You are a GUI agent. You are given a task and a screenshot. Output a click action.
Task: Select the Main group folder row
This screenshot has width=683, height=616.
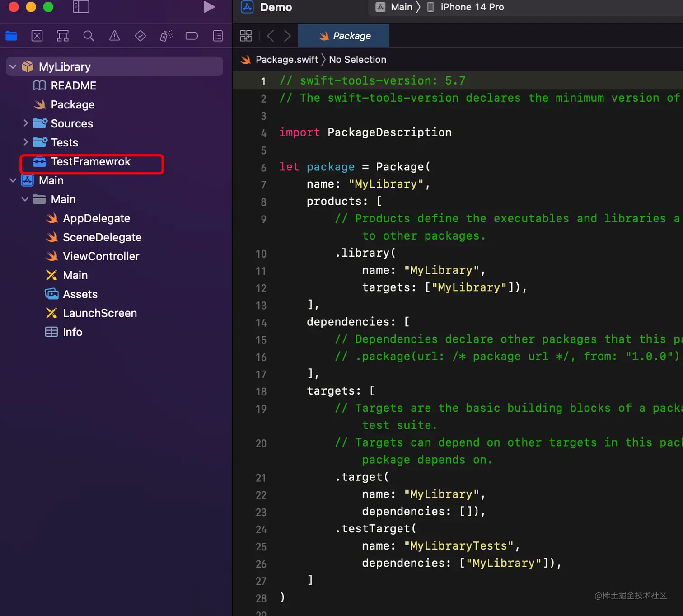coord(63,199)
